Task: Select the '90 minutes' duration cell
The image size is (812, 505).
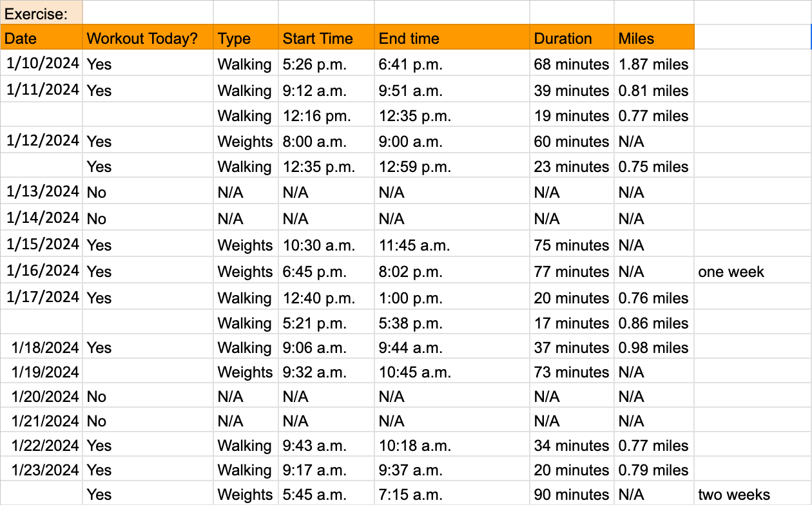Action: click(572, 493)
